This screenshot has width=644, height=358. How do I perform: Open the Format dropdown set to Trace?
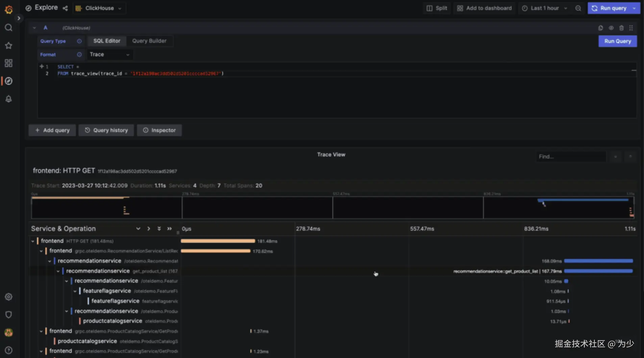(x=110, y=55)
